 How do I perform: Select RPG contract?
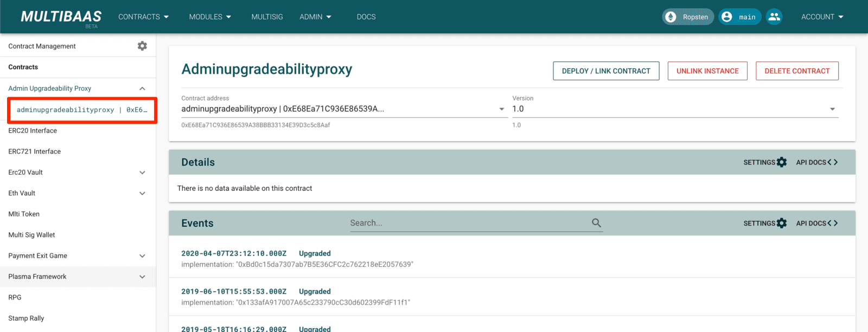(x=15, y=297)
